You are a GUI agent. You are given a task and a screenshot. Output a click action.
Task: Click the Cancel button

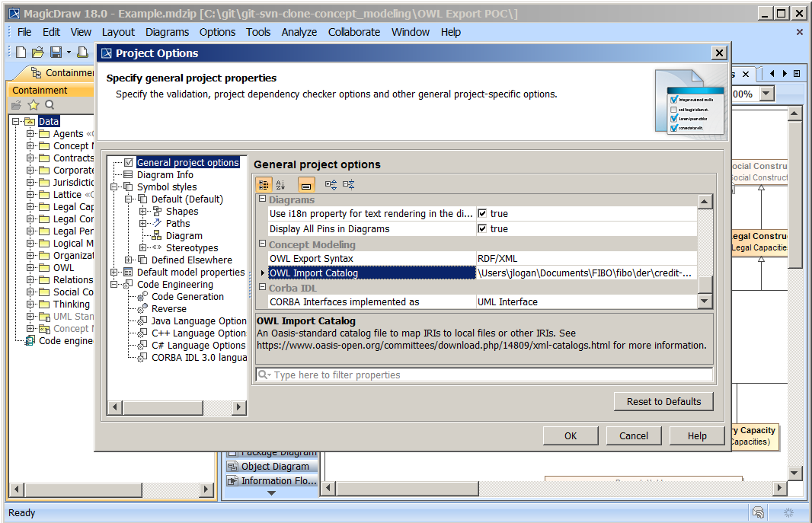tap(633, 435)
